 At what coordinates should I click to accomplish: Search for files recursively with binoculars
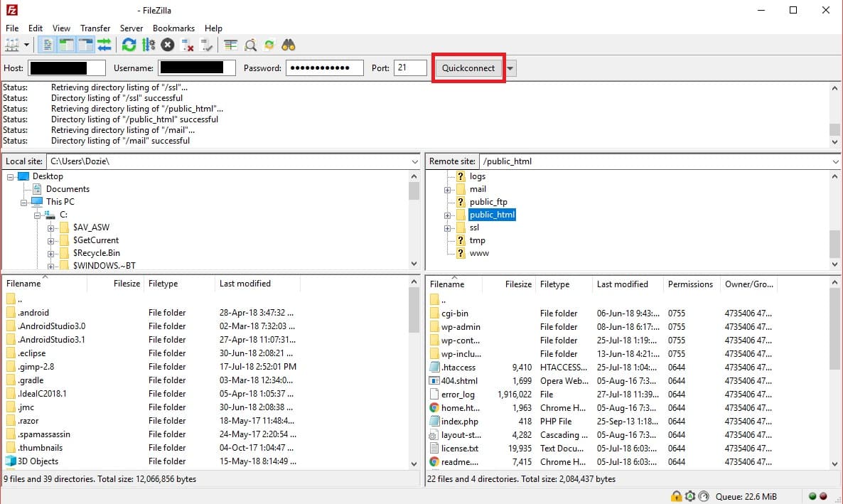coord(289,45)
